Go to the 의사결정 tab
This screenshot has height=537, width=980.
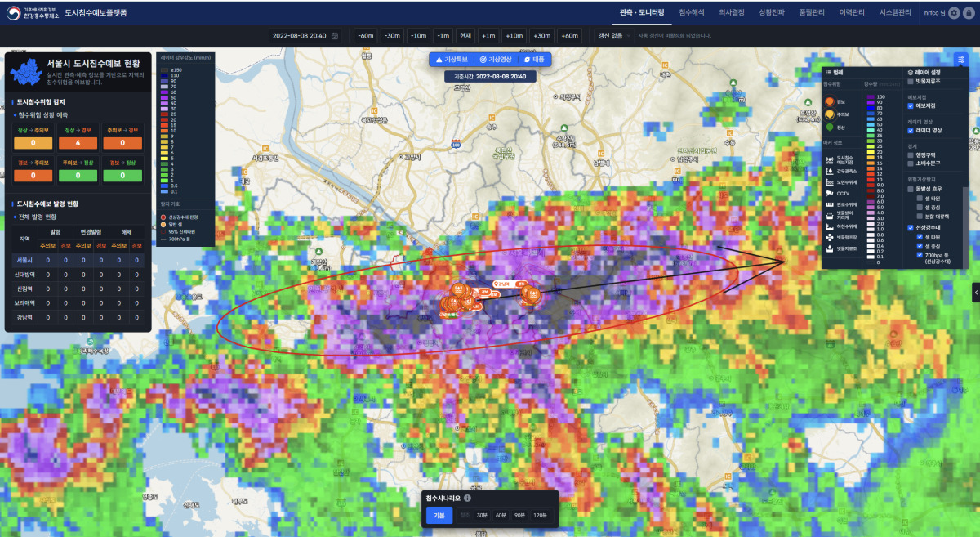pyautogui.click(x=732, y=13)
